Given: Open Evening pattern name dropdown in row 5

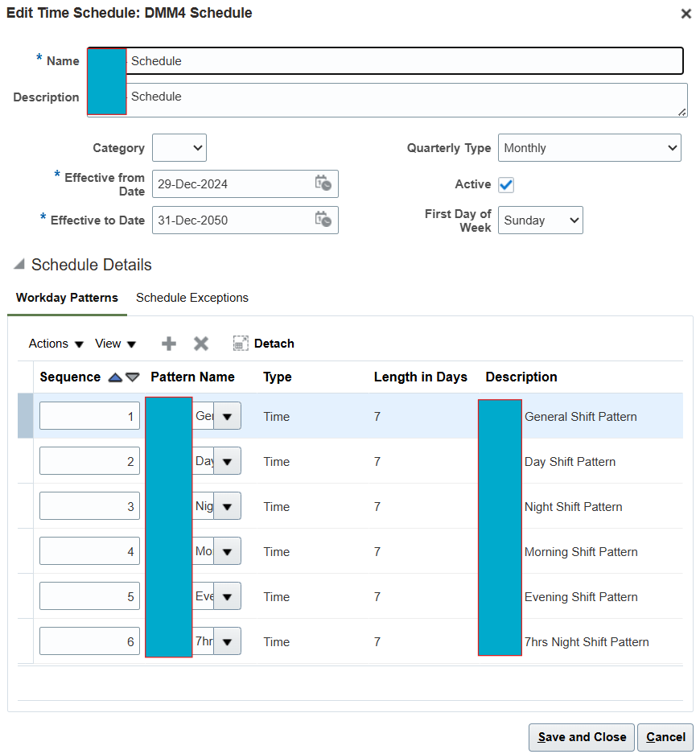Looking at the screenshot, I should [228, 597].
